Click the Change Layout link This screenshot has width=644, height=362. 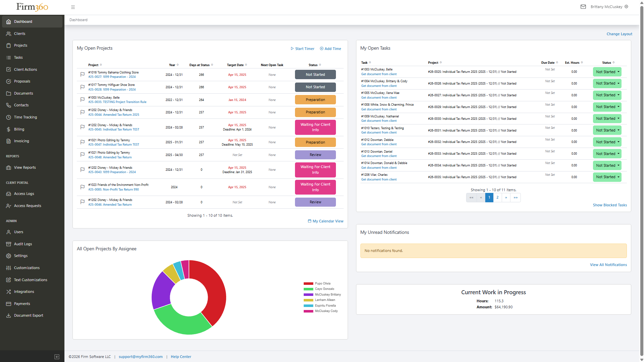click(x=619, y=34)
